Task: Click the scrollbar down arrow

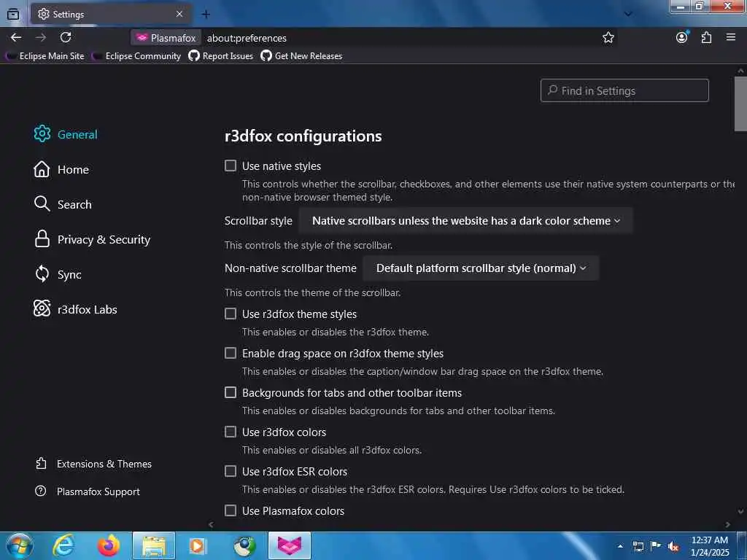Action: tap(740, 512)
